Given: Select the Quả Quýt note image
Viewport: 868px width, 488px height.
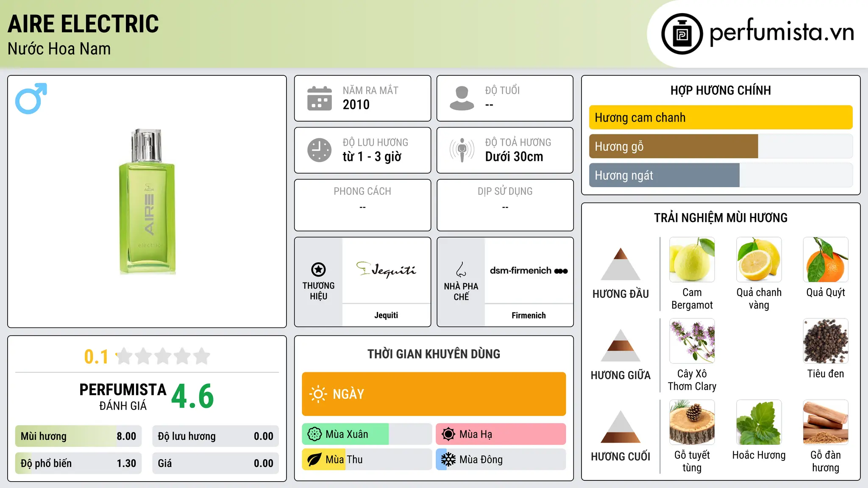Looking at the screenshot, I should coord(826,260).
